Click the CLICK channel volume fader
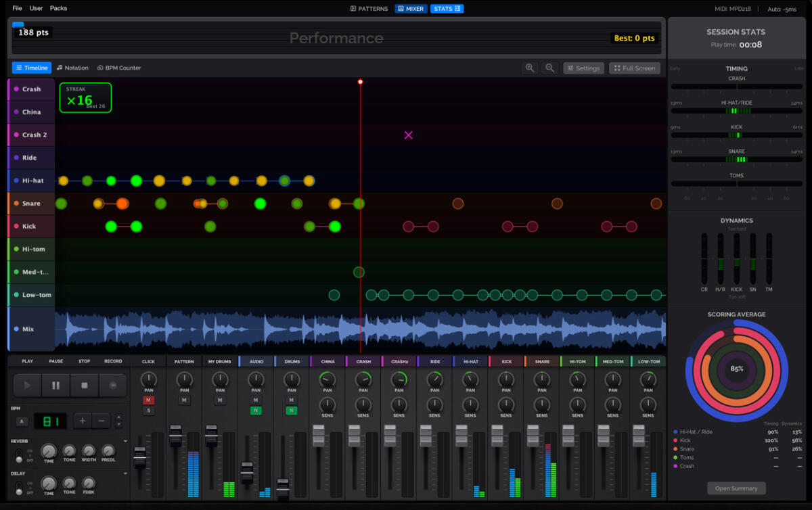 pos(140,458)
